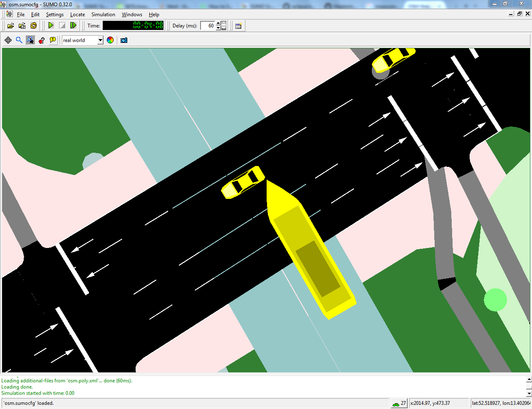Click the lat/lon readout in the status bar

501,403
